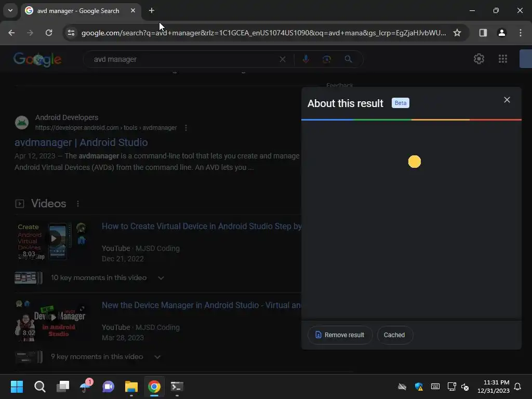Image resolution: width=532 pixels, height=399 pixels.
Task: Click the Google logo
Action: (x=37, y=59)
